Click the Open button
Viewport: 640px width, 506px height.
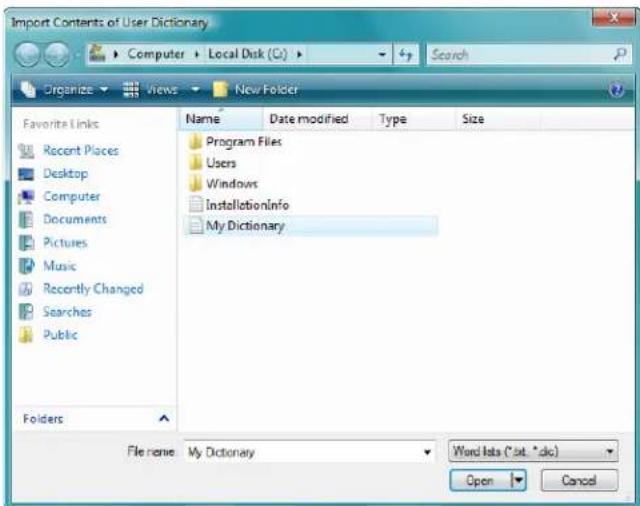(480, 480)
